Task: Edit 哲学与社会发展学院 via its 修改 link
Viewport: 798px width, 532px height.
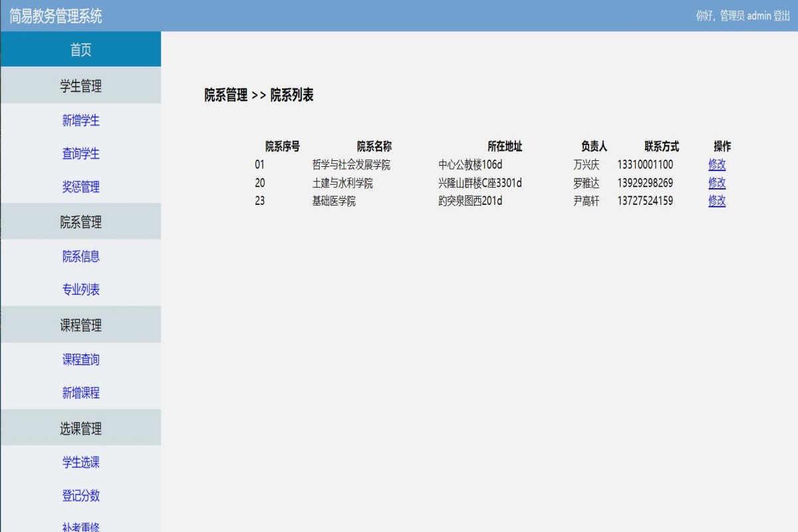Action: (x=717, y=165)
